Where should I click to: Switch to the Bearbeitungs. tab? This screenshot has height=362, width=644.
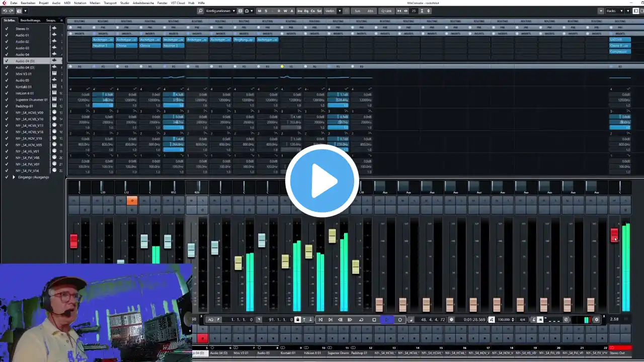(x=30, y=20)
